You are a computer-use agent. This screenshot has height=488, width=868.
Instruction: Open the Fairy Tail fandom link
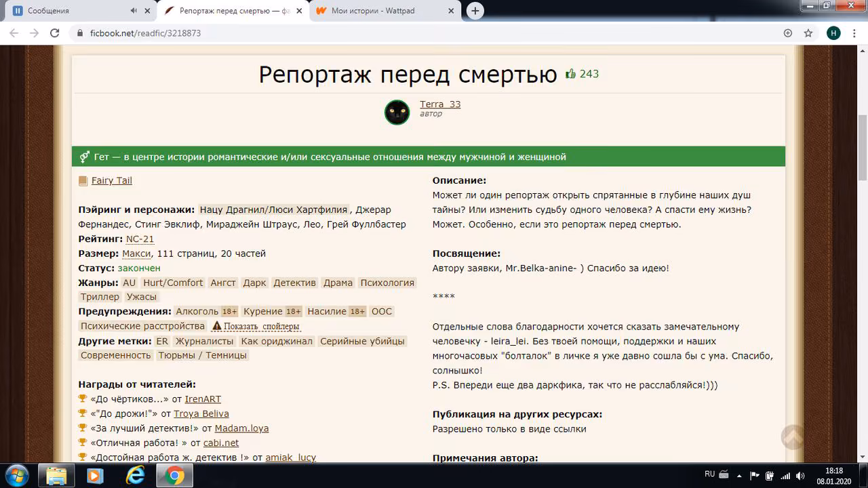112,180
